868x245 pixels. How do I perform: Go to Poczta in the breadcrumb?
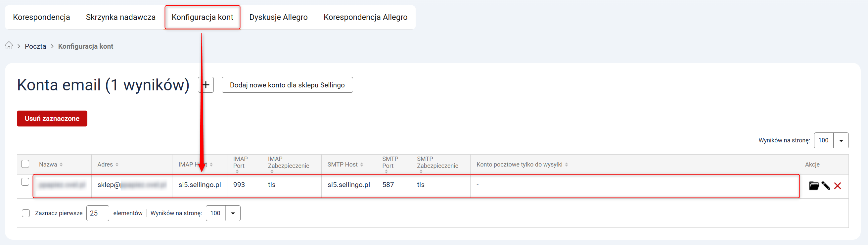(x=35, y=46)
